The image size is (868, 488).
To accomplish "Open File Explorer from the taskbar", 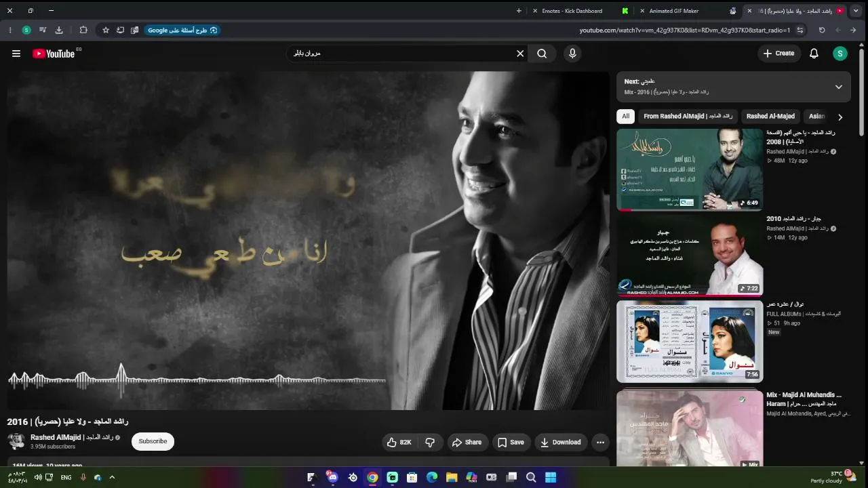I will coord(452,477).
